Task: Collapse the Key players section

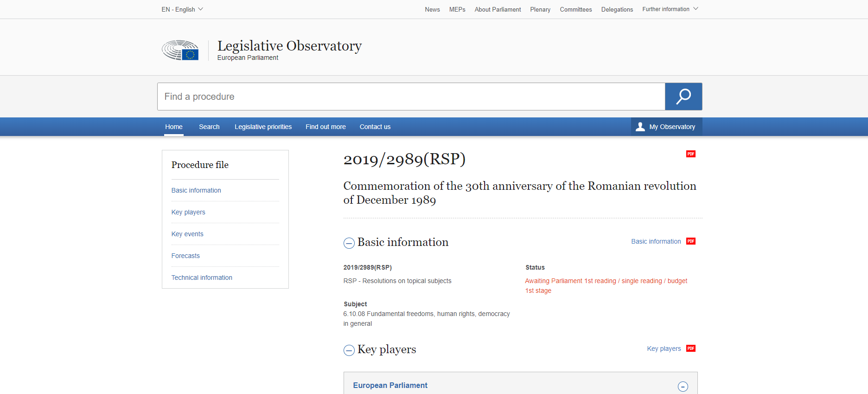Action: 349,350
